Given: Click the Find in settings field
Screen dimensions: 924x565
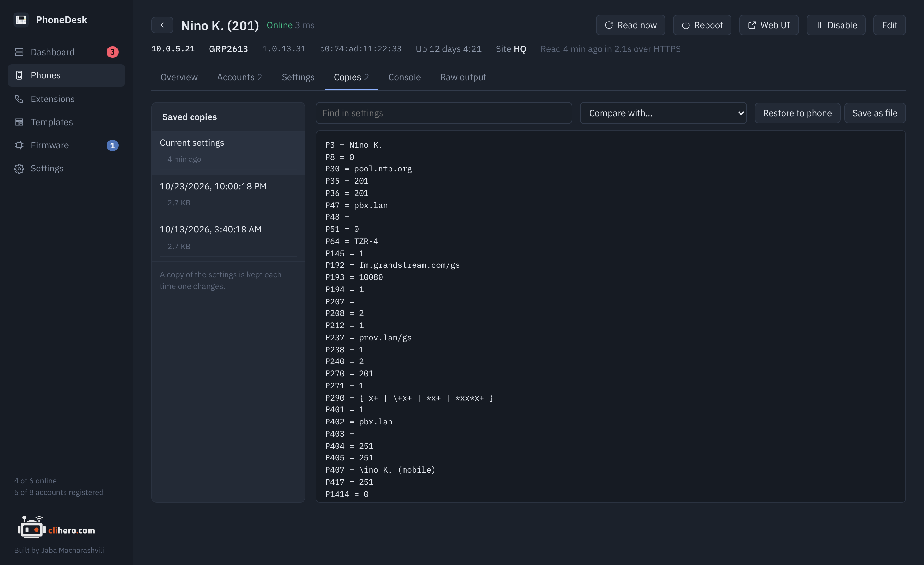Looking at the screenshot, I should (444, 113).
